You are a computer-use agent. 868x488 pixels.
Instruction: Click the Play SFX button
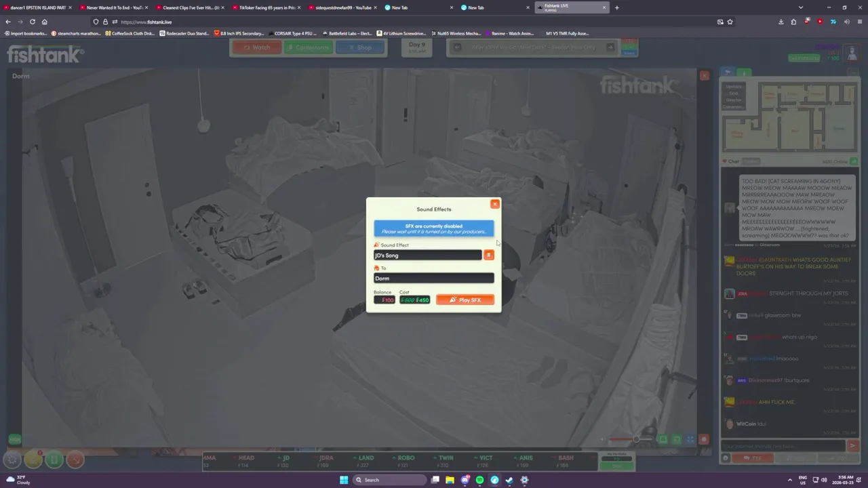tap(465, 300)
